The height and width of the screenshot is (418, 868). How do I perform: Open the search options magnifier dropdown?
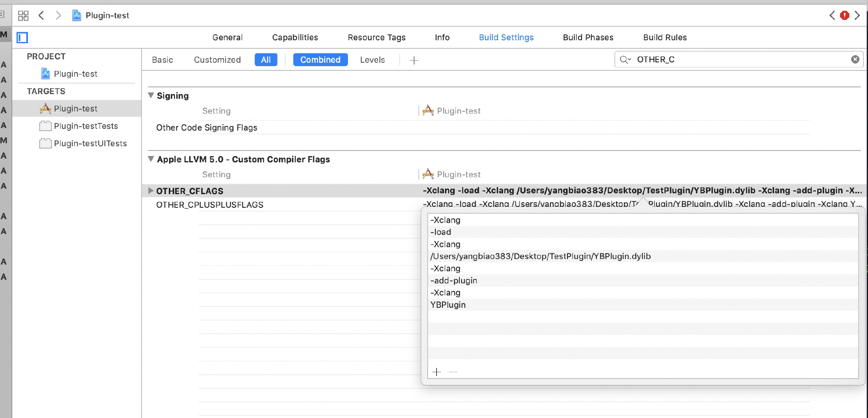[625, 60]
